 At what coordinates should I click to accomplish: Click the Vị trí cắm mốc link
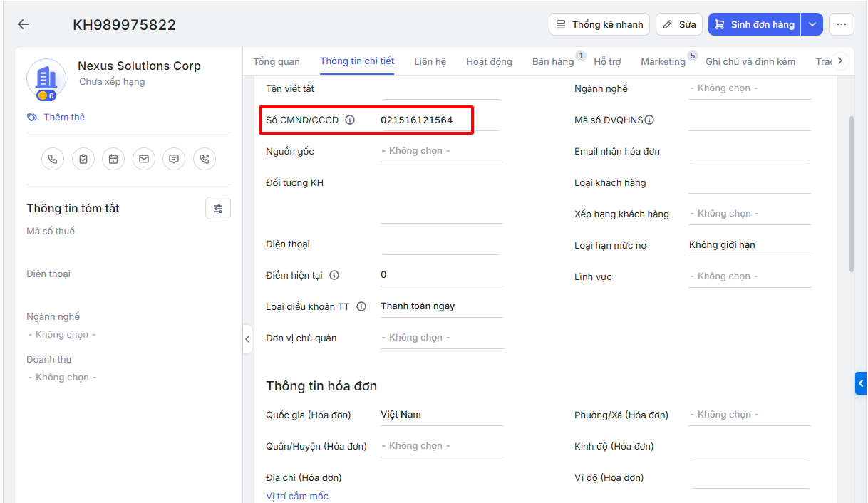[x=297, y=496]
